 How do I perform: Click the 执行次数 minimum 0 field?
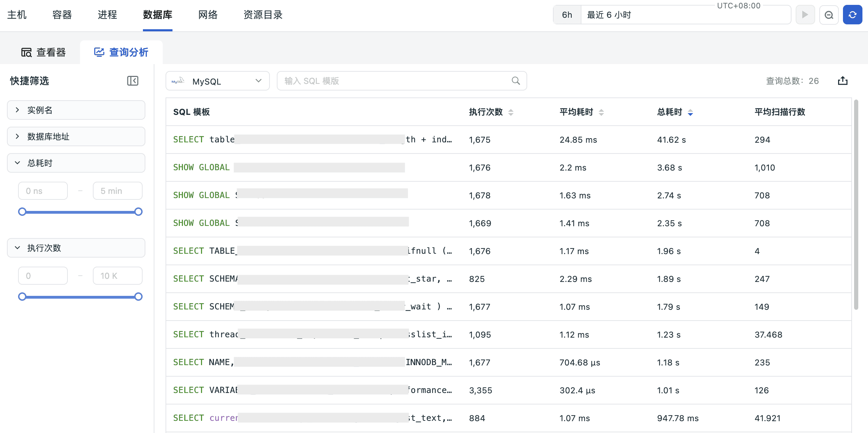(x=43, y=276)
